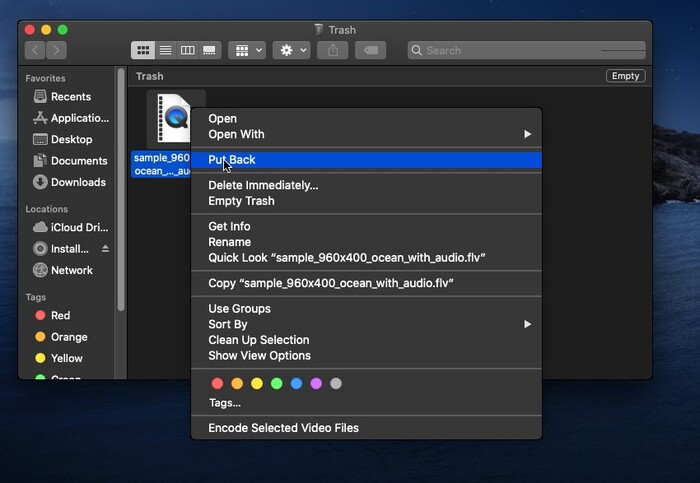Click the Edit Tags toolbar icon
The width and height of the screenshot is (700, 483).
(x=369, y=50)
